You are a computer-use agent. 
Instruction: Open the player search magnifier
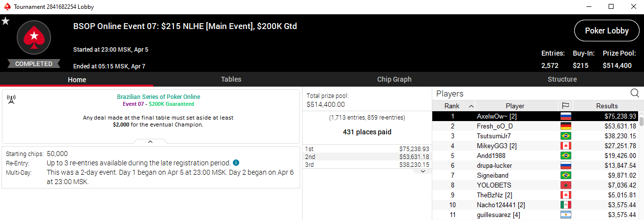click(635, 94)
